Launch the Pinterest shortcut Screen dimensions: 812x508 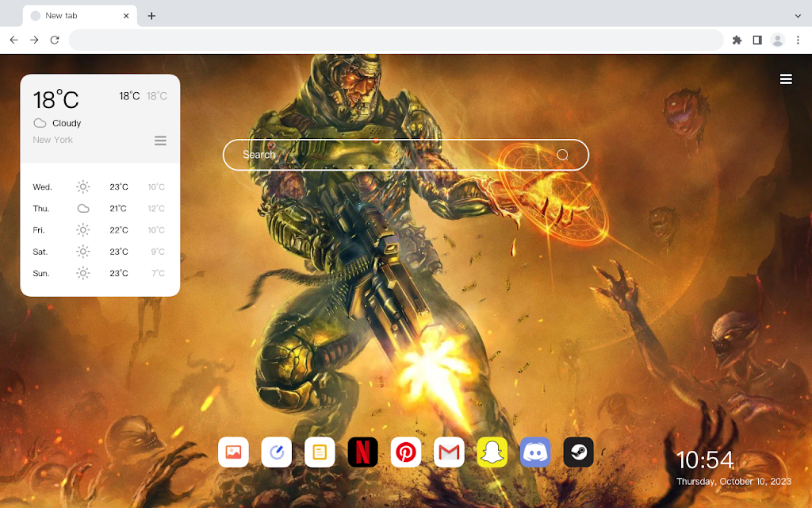click(405, 452)
